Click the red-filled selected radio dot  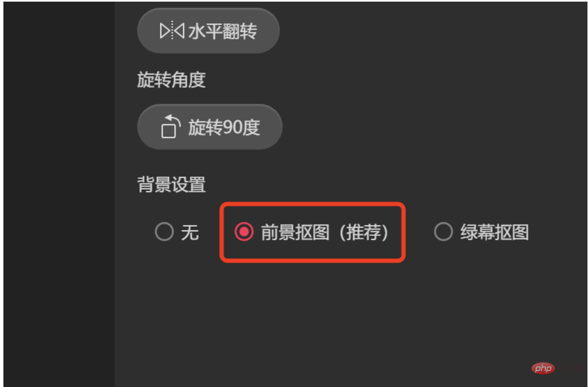(x=244, y=231)
